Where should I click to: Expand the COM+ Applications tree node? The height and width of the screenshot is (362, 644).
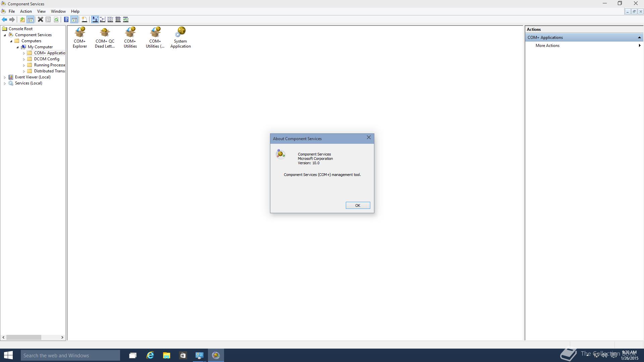click(24, 53)
